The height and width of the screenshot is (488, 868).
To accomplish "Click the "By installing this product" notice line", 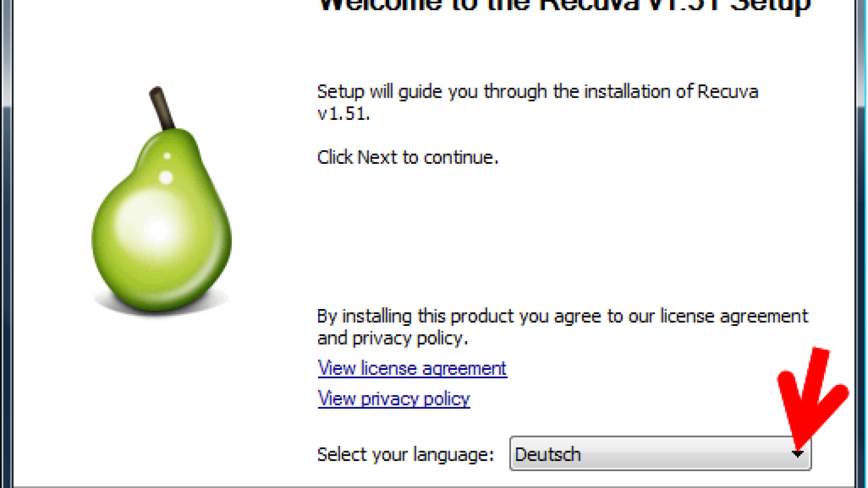I will (563, 316).
